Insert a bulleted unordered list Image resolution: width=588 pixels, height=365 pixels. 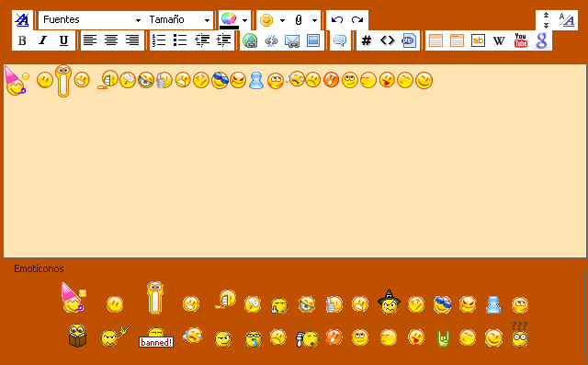[x=180, y=40]
